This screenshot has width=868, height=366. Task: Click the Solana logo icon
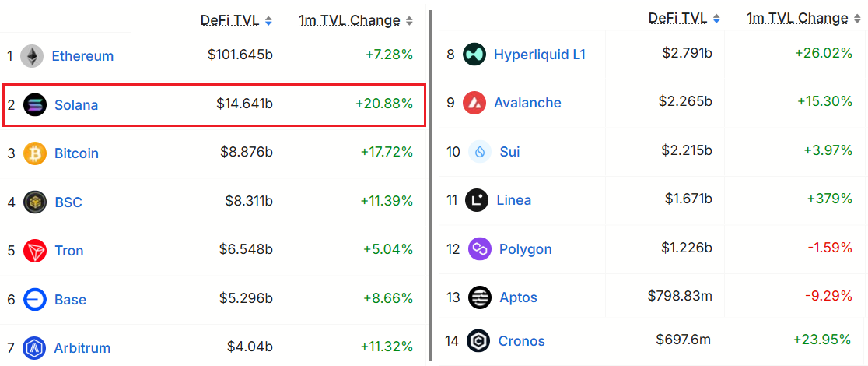click(x=35, y=104)
